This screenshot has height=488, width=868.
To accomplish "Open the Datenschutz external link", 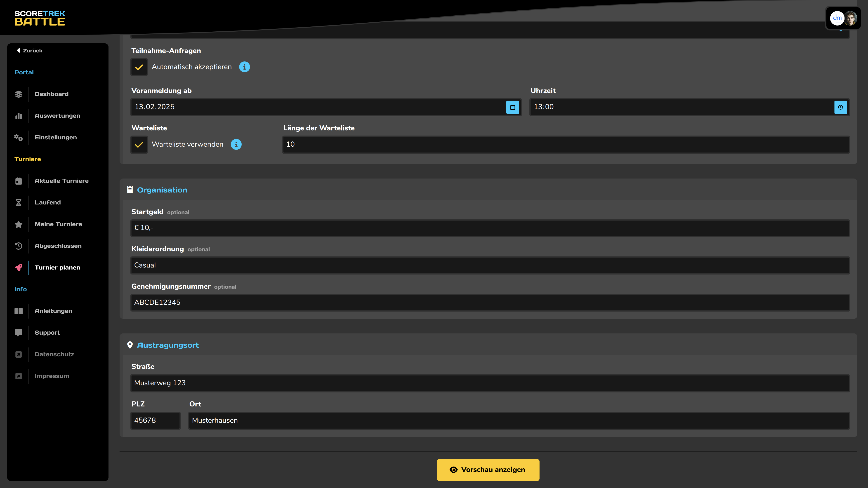I will click(x=54, y=354).
